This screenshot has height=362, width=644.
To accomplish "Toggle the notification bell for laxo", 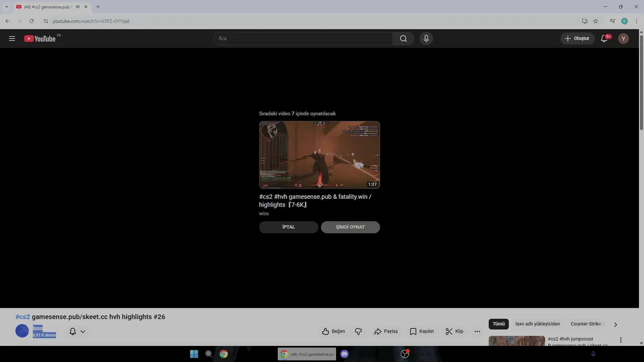I will click(x=72, y=331).
